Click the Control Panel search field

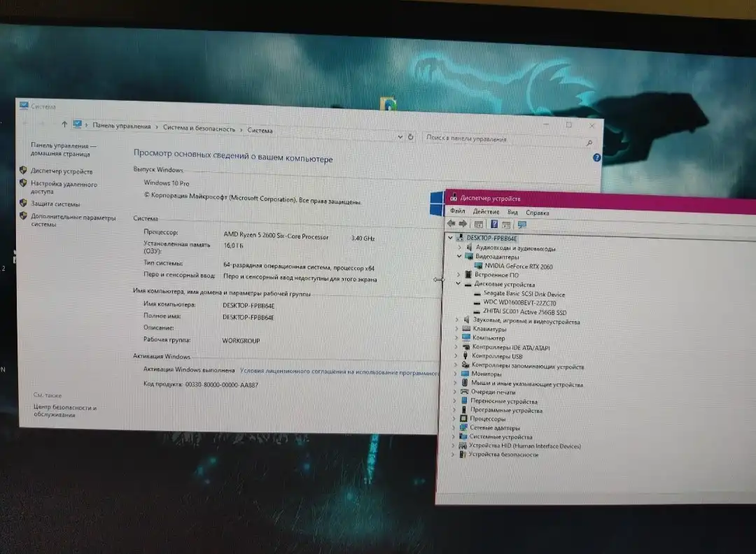tap(504, 138)
